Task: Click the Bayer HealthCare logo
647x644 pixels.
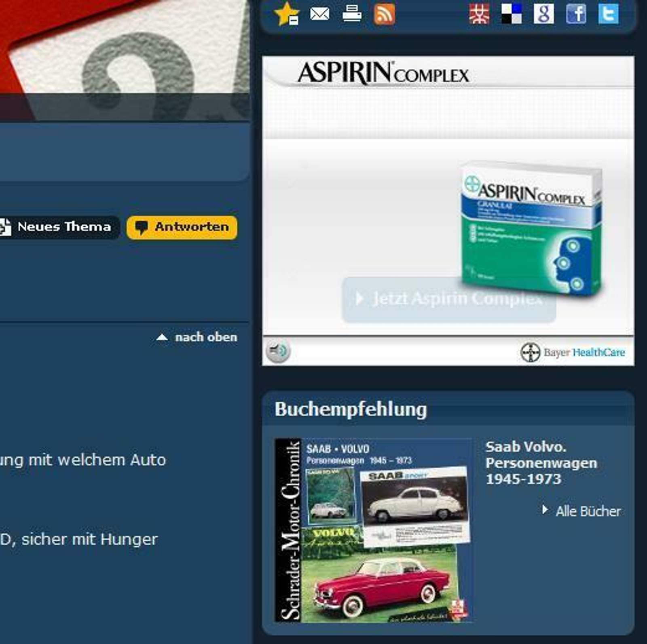Action: click(573, 353)
